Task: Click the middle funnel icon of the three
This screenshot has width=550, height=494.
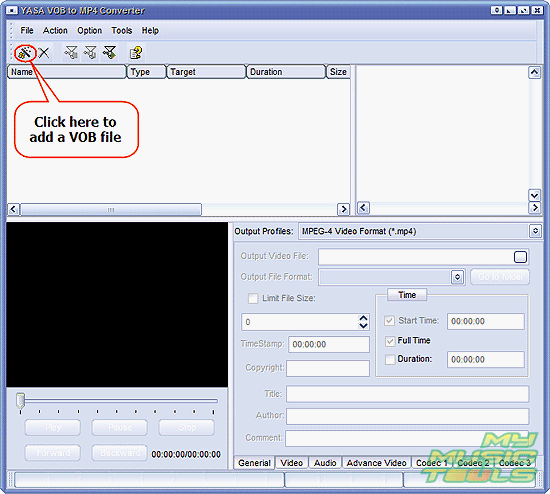Action: 90,53
